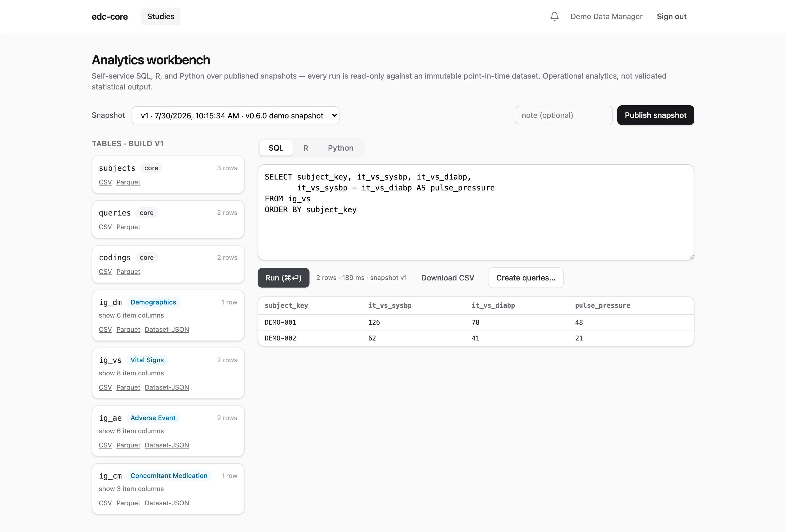Run the query
This screenshot has width=786, height=532.
click(x=283, y=278)
